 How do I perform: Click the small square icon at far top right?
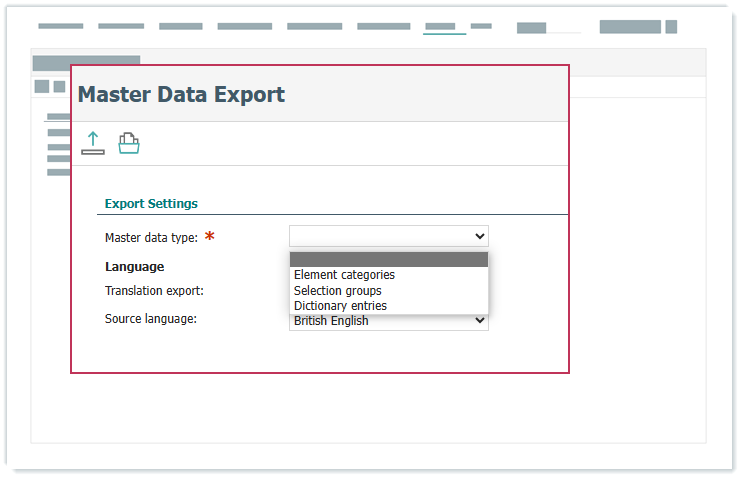(671, 27)
